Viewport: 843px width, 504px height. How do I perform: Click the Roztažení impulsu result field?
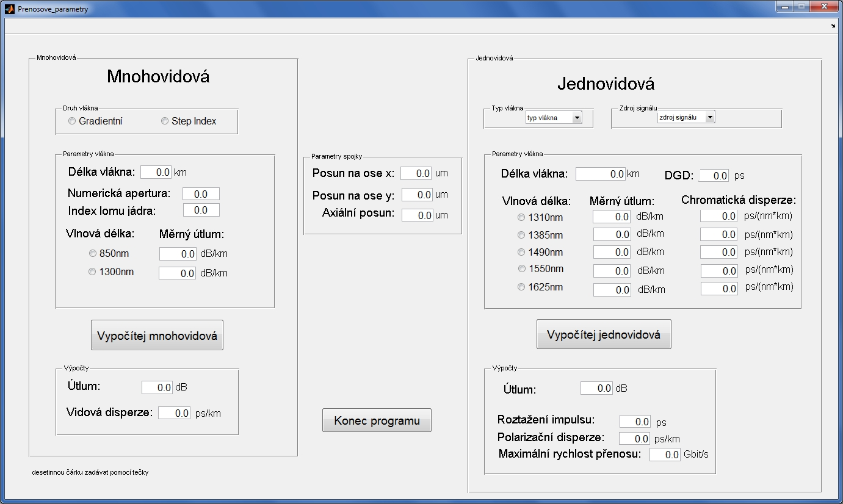tap(635, 422)
